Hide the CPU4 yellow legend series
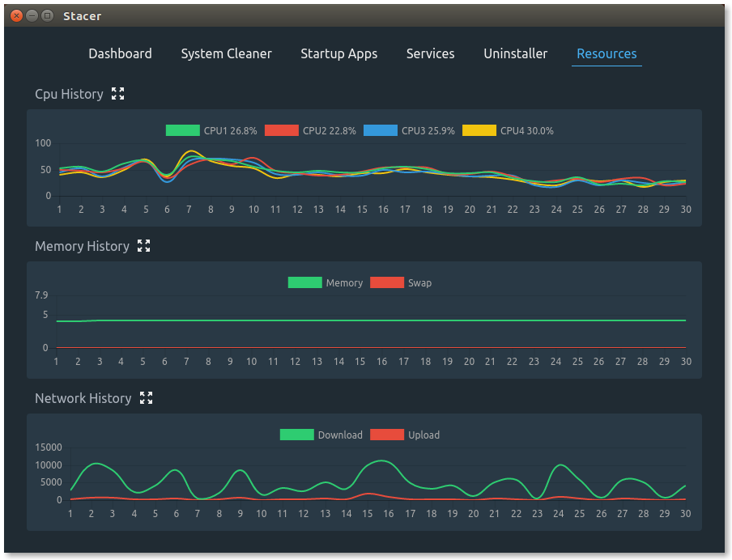This screenshot has height=560, width=732. (479, 130)
